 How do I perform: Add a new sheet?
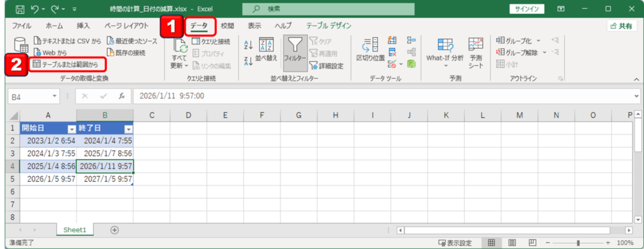(114, 230)
